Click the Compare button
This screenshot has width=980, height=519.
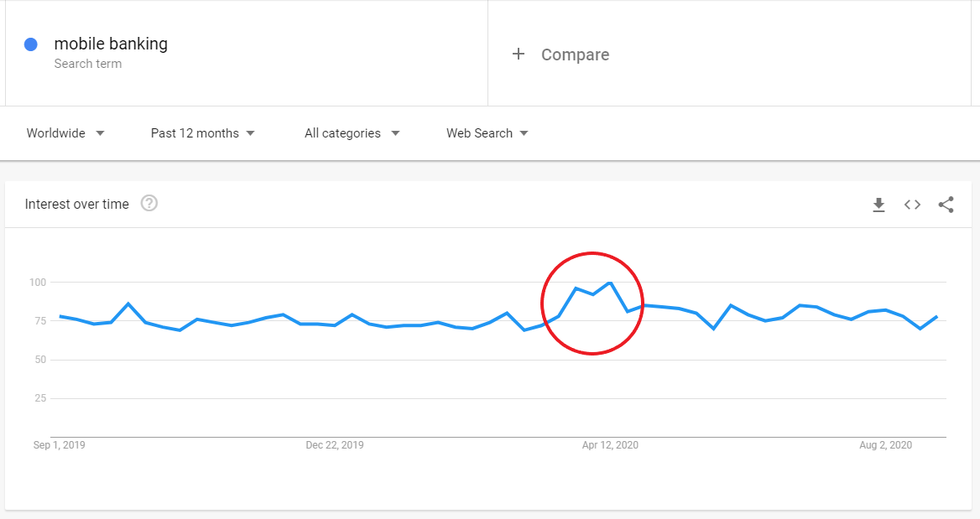[575, 54]
